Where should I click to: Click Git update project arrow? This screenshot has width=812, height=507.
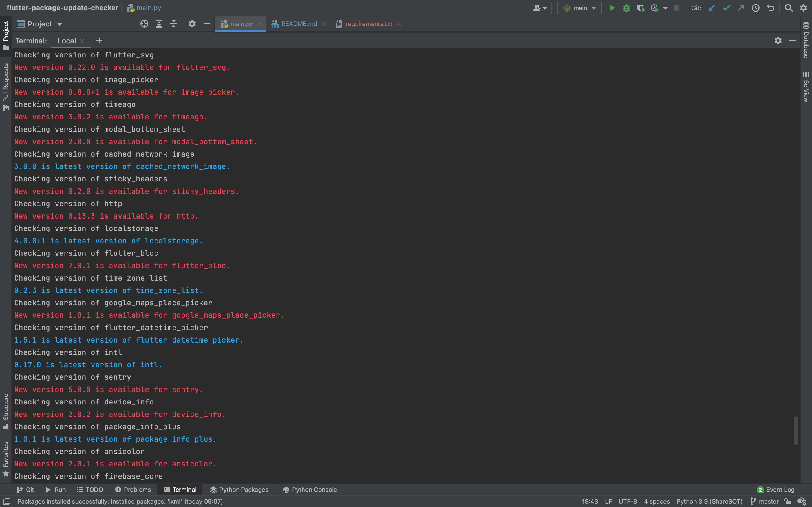tap(711, 8)
